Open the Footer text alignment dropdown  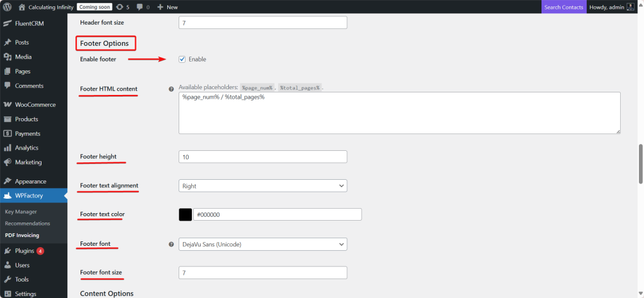click(263, 186)
